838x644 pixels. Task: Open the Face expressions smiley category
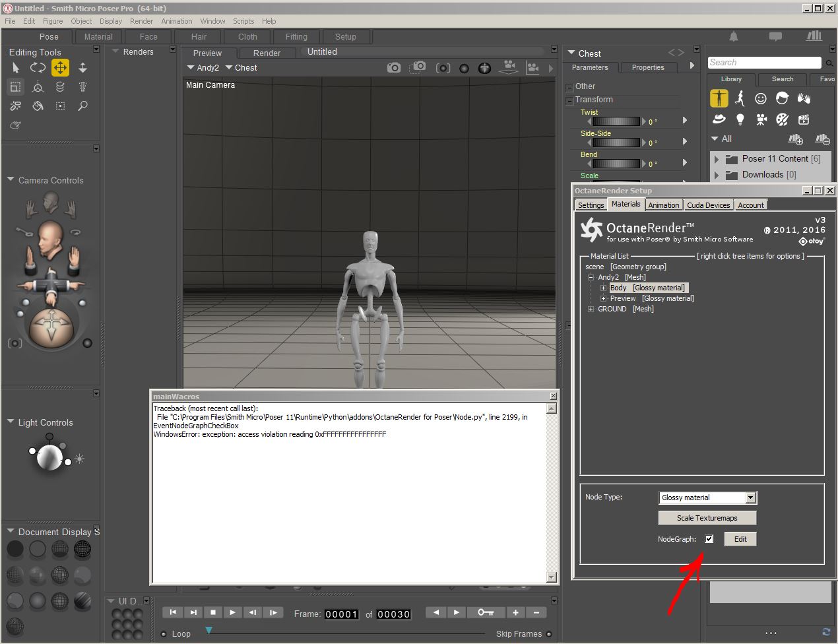(761, 98)
